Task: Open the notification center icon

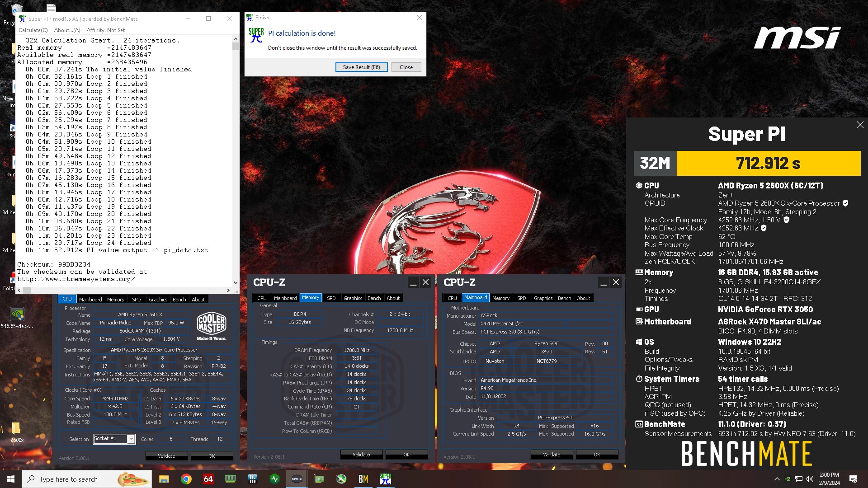Action: pos(853,479)
